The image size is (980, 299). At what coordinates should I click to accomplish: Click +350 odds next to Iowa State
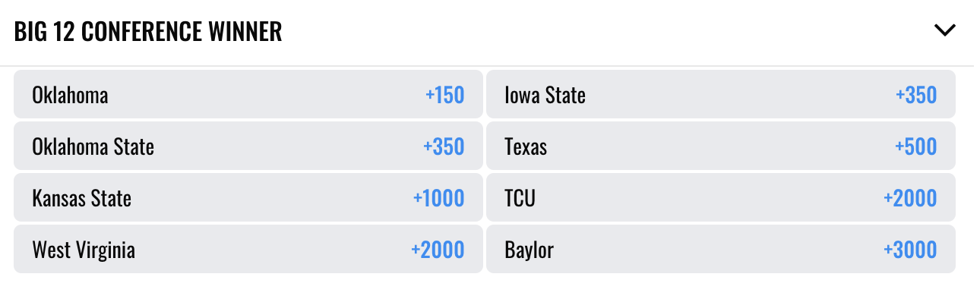click(916, 95)
